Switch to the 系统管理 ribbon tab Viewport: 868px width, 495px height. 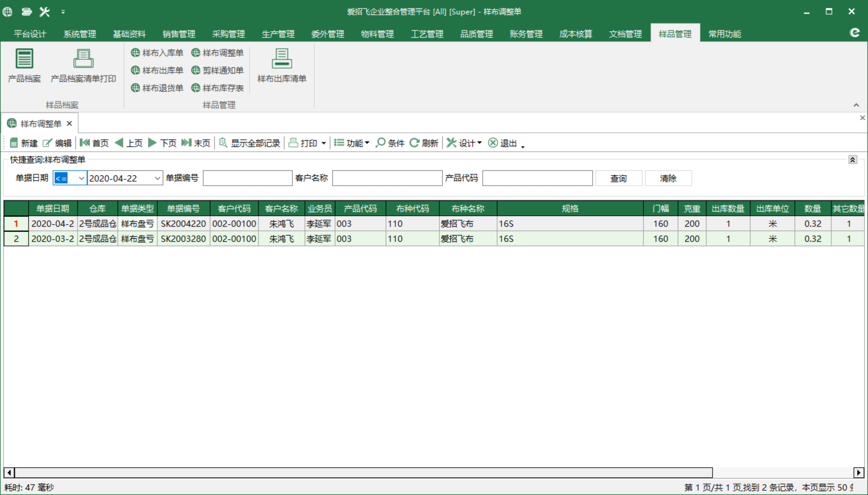[x=80, y=34]
